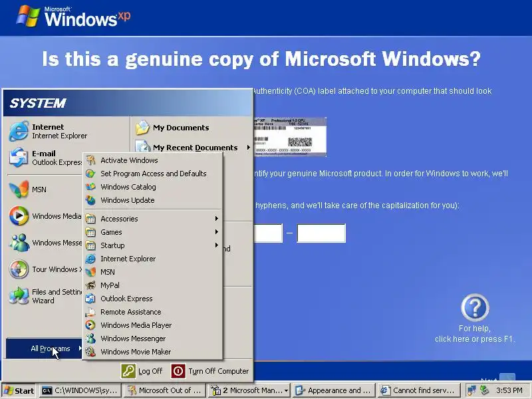Screen dimensions: 532x399
Task: Click Outlook Express icon in All Programs list
Action: [90, 299]
